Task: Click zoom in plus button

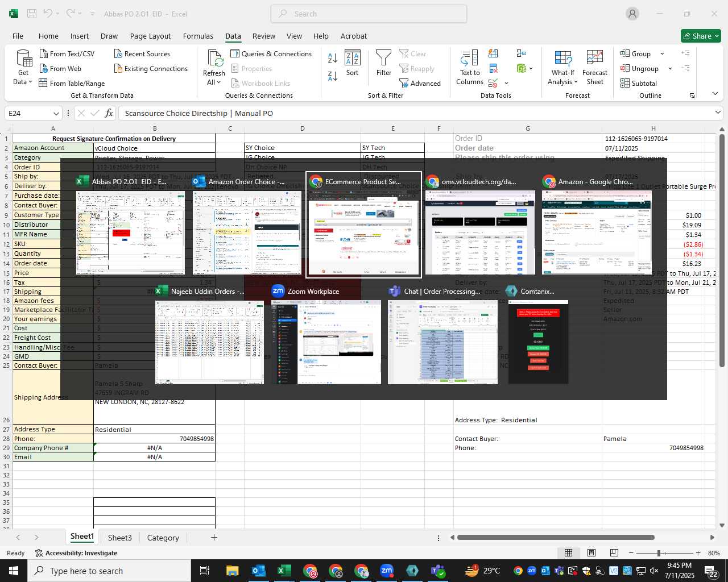Action: point(698,553)
